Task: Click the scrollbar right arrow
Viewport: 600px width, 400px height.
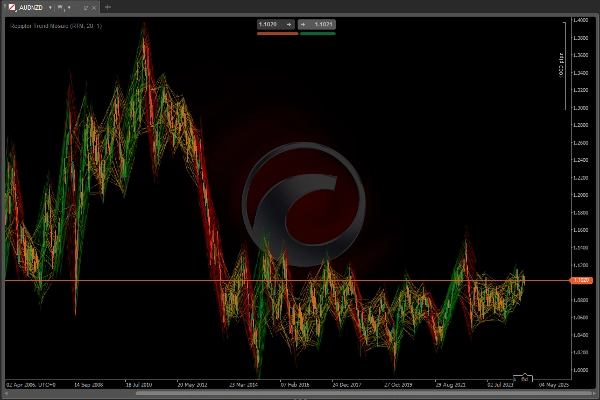Action: tap(593, 393)
